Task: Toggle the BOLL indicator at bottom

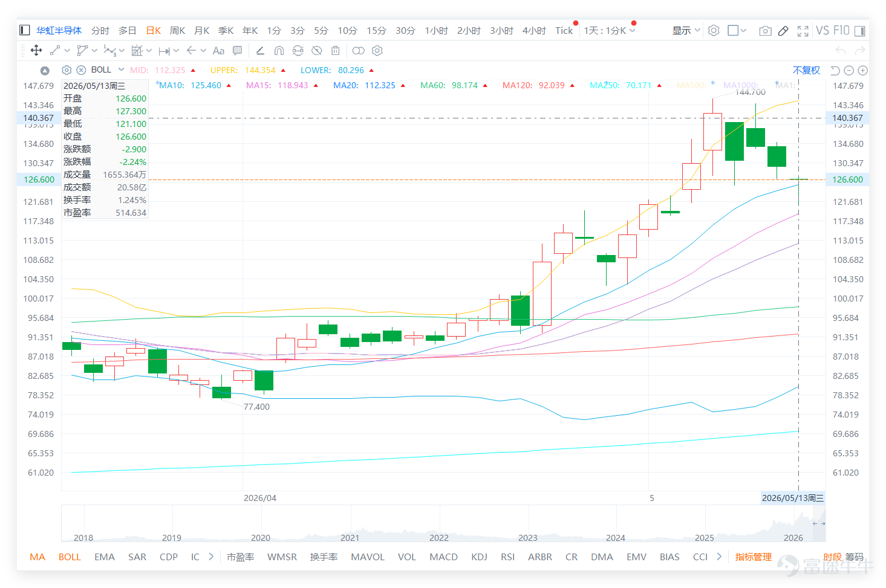Action: (x=70, y=557)
